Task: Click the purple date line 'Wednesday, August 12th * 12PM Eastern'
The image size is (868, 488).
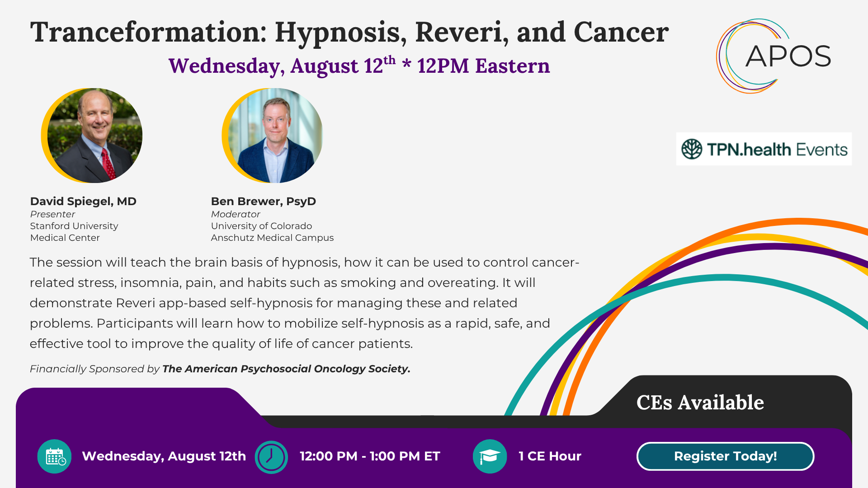Action: pyautogui.click(x=359, y=66)
